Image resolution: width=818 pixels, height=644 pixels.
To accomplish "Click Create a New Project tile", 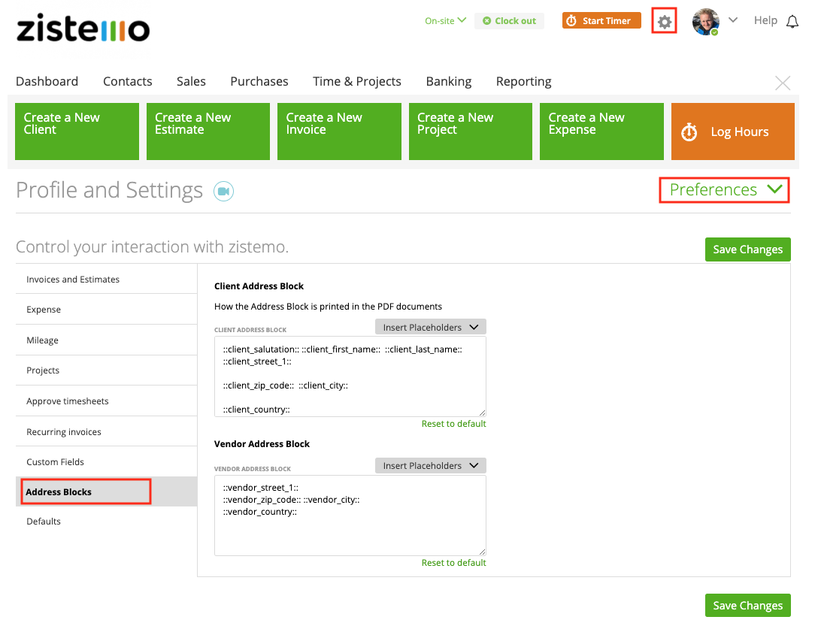I will click(471, 132).
